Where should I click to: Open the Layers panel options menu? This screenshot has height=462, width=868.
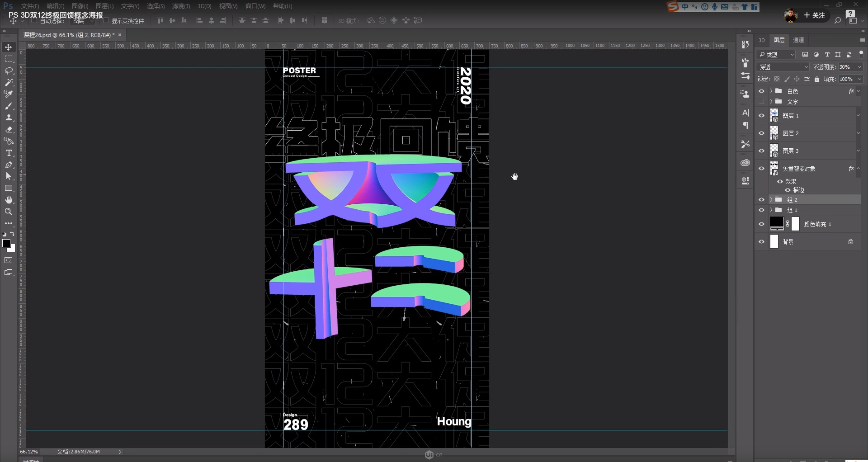(862, 40)
